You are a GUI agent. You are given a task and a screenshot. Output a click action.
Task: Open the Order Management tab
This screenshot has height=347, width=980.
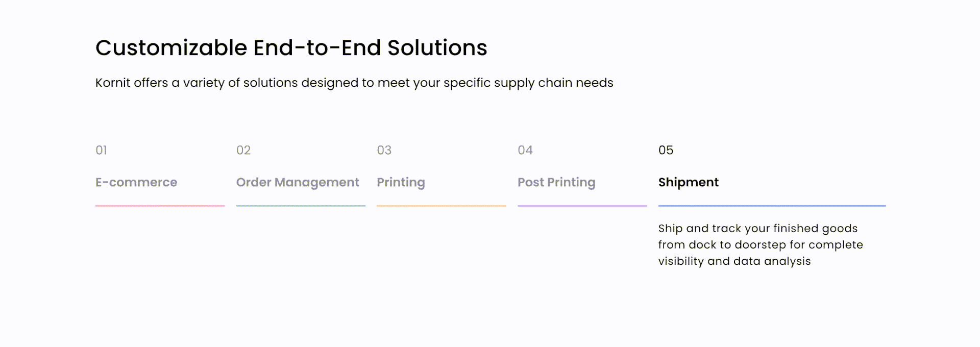click(298, 183)
